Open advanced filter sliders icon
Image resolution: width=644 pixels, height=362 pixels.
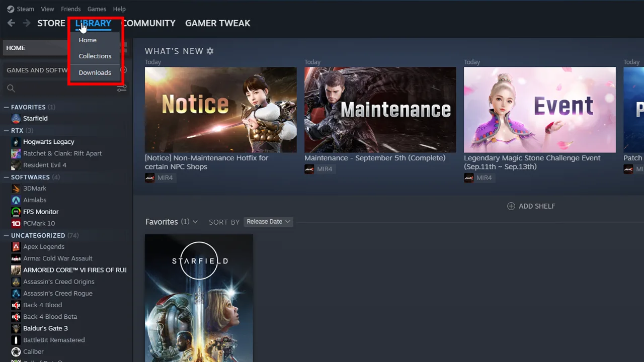tap(122, 88)
